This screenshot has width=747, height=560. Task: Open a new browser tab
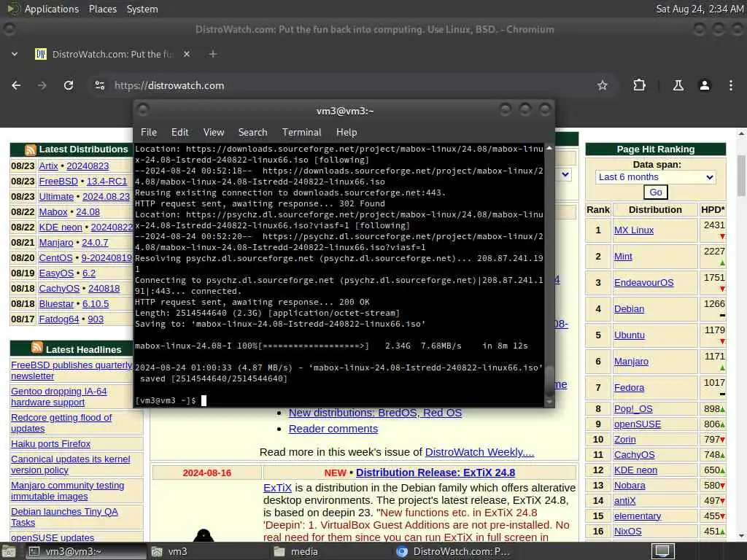point(213,54)
